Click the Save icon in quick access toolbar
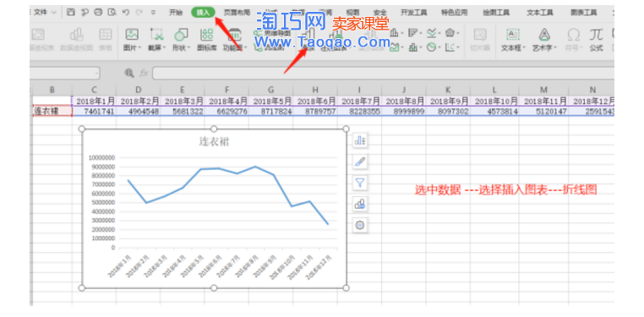Screen dimensions: 644x317 71,13
